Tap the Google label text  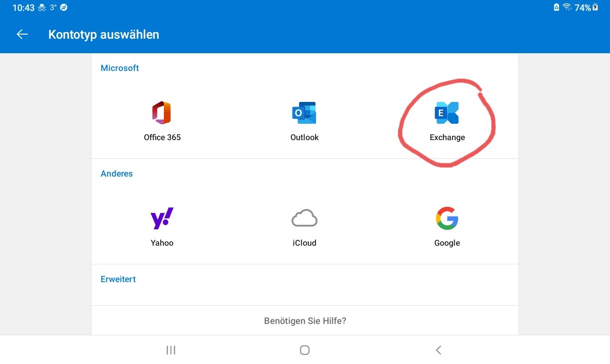[x=447, y=243]
